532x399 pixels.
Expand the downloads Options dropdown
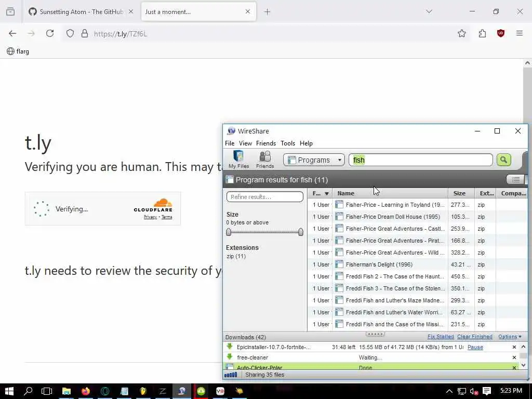click(x=510, y=337)
